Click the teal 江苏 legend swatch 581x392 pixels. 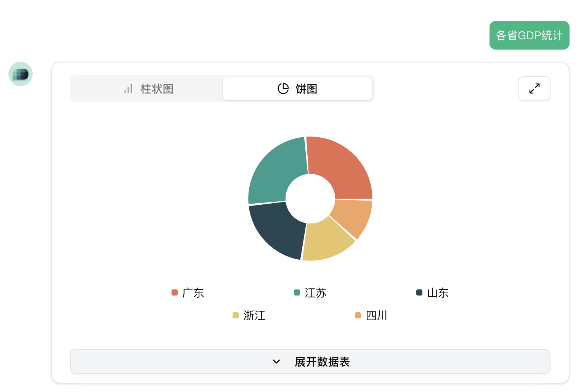click(297, 292)
